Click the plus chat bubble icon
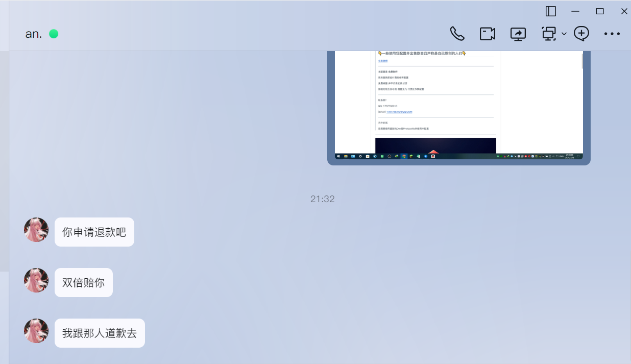 581,34
